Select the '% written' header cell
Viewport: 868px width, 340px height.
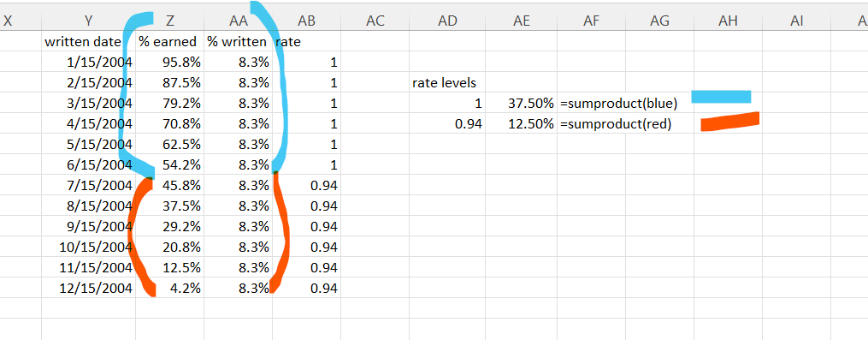[238, 41]
